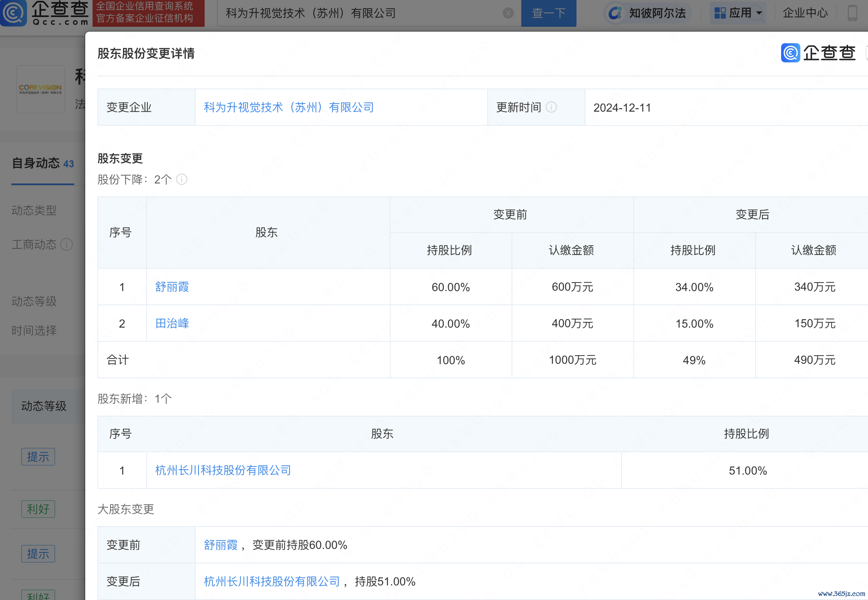This screenshot has height=600, width=868.
Task: Clear the search box with the X icon
Action: click(508, 13)
